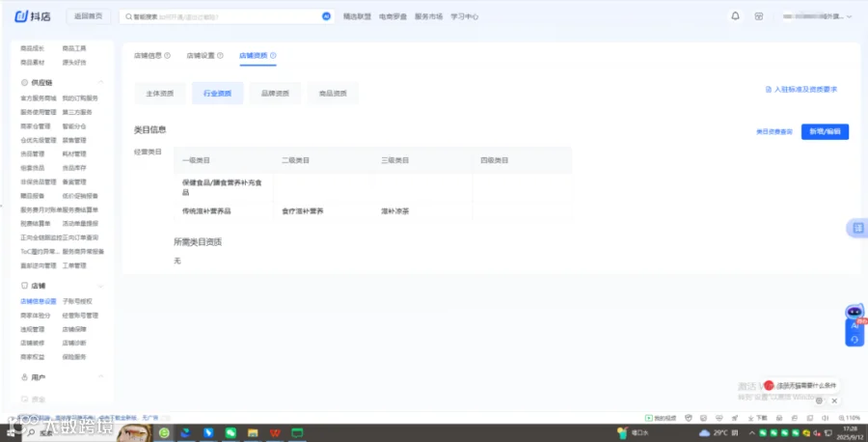
Task: Open the gift box icon in header
Action: tap(759, 16)
